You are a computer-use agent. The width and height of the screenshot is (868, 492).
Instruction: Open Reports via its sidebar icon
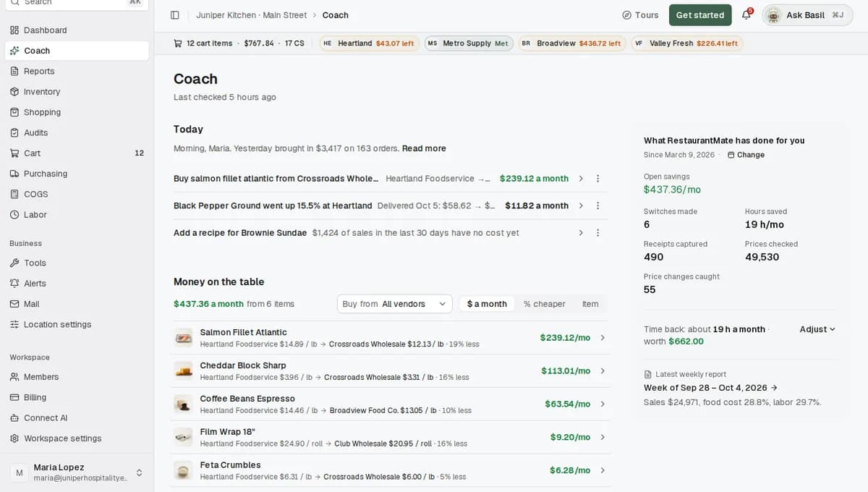point(14,71)
